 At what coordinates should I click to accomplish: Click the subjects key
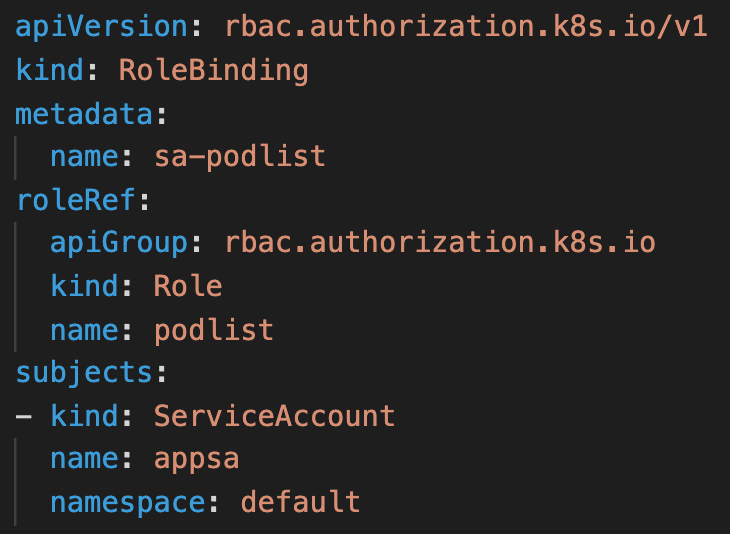click(82, 372)
